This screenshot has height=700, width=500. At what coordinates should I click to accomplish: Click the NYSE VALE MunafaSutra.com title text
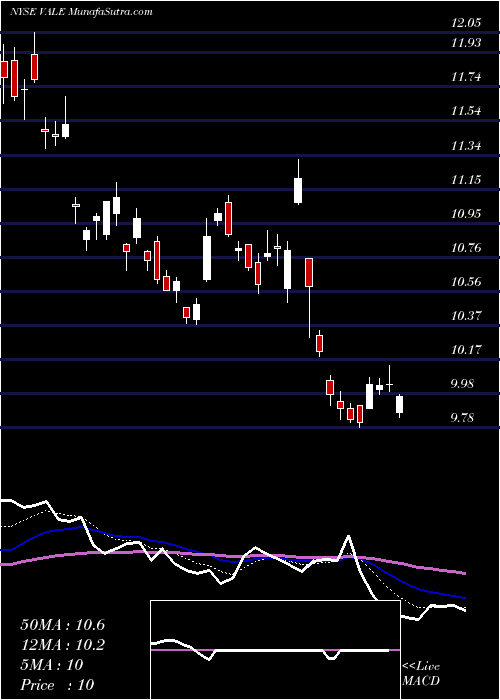[81, 12]
